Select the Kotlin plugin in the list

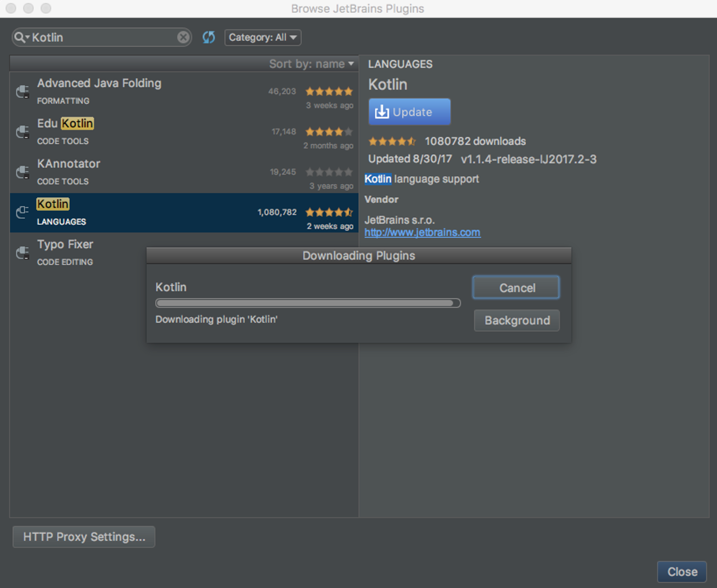pos(184,213)
